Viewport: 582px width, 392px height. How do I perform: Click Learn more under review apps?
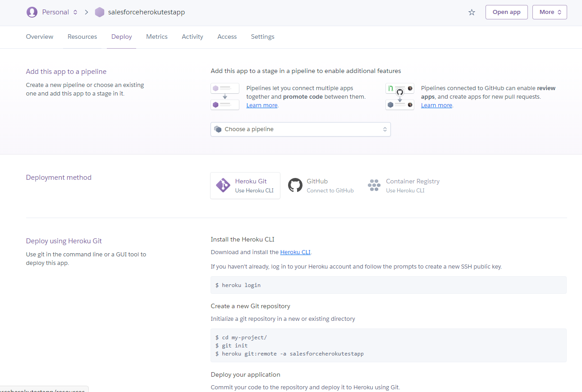pyautogui.click(x=436, y=105)
